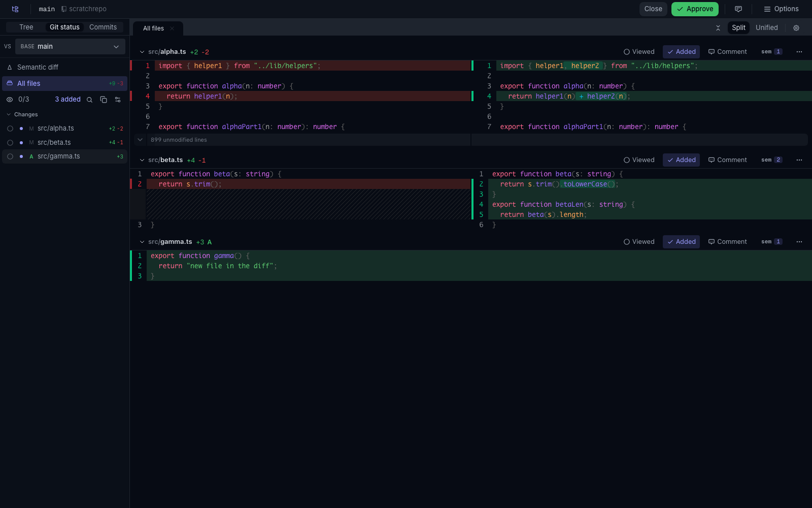
Task: Switch to Unified diff view
Action: 766,28
